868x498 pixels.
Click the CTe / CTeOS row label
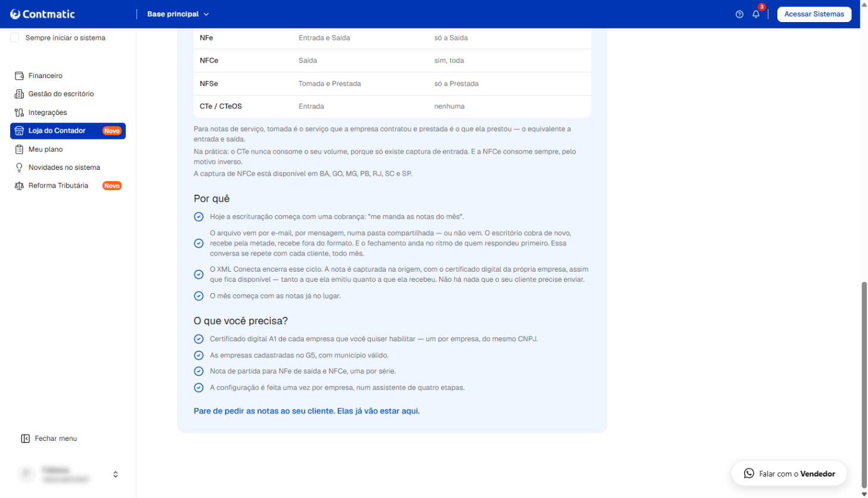(x=221, y=107)
